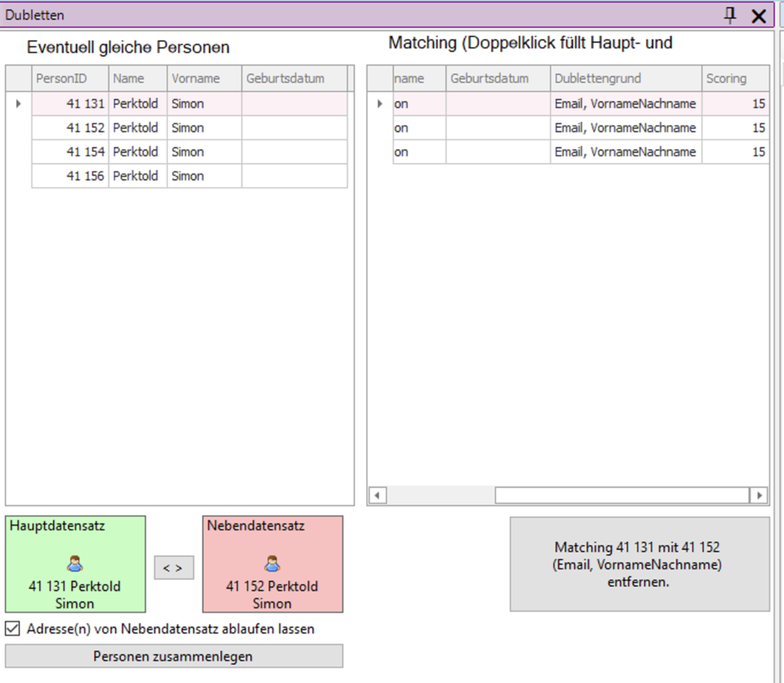Select the Hauptdatensatz green box
This screenshot has height=683, width=784.
(x=76, y=564)
